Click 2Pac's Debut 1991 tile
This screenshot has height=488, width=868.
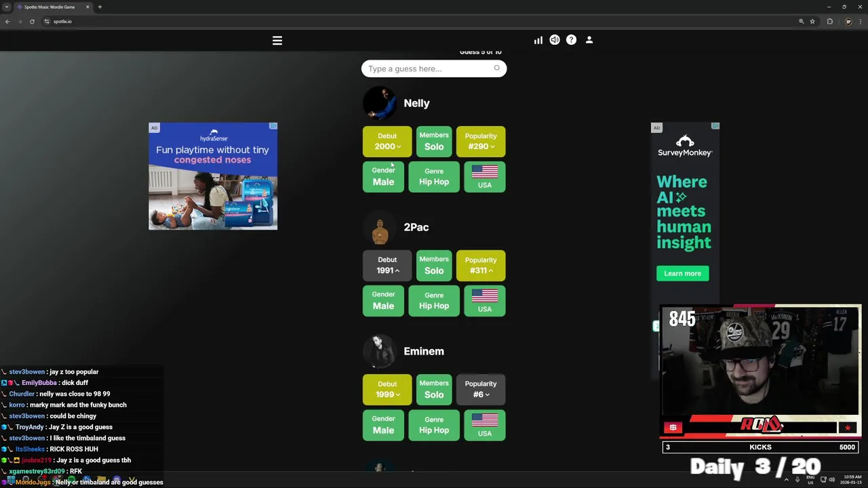[x=387, y=266]
